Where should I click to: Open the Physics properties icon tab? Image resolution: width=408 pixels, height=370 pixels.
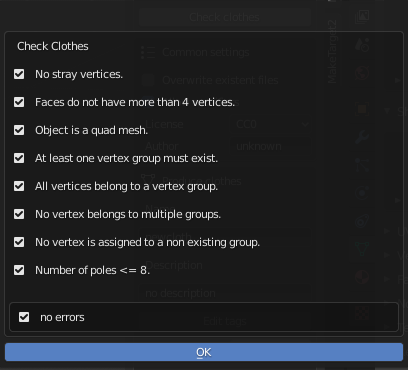click(x=362, y=193)
